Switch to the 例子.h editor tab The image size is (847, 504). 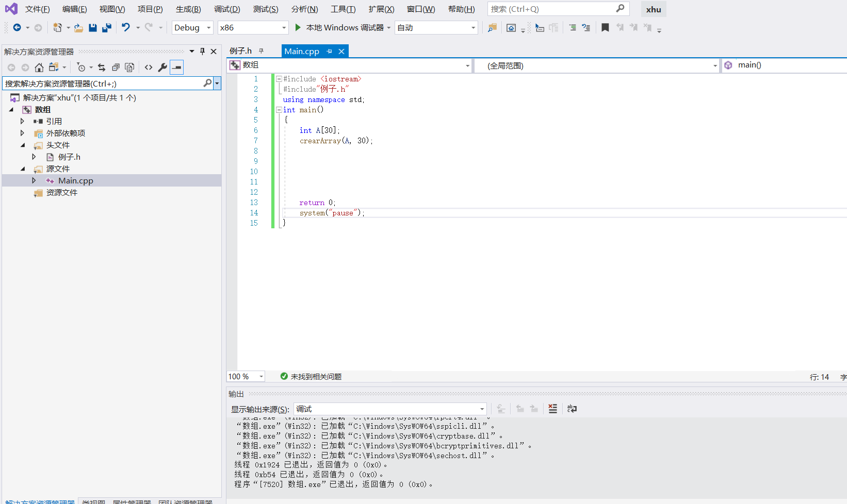click(241, 51)
